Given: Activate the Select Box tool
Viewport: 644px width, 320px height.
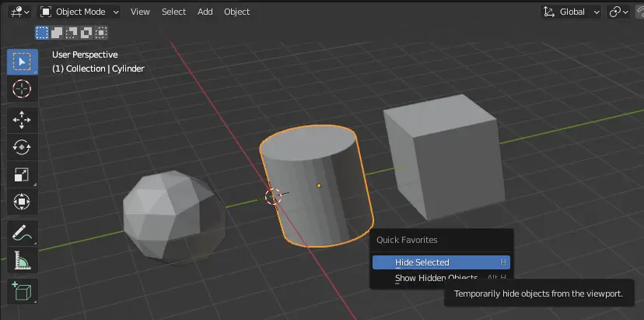Looking at the screenshot, I should tap(23, 62).
